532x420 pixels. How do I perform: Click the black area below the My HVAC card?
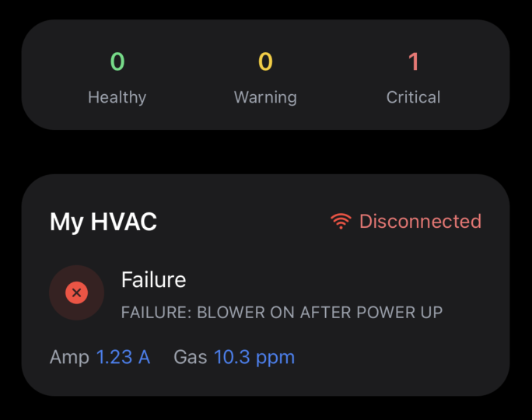pyautogui.click(x=266, y=409)
